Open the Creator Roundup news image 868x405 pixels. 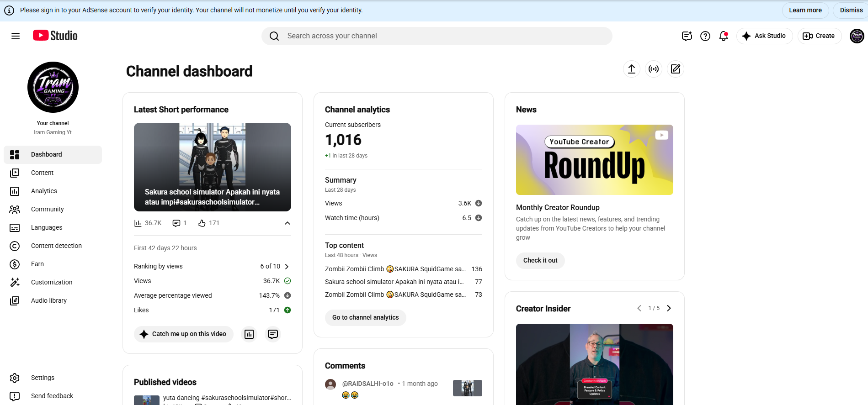point(595,160)
